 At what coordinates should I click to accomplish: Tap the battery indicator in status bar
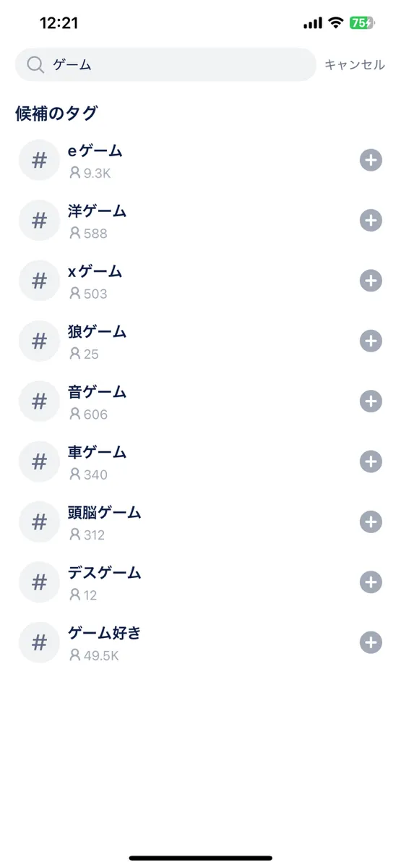(362, 23)
